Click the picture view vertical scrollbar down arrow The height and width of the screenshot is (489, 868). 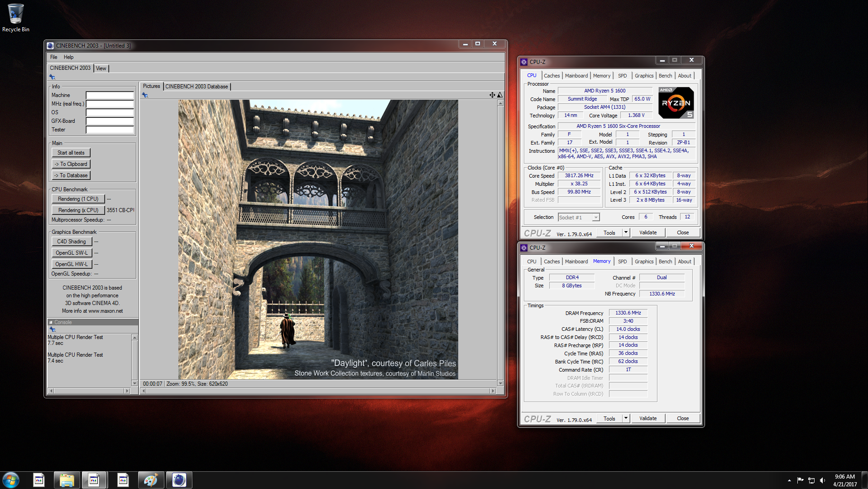click(500, 383)
